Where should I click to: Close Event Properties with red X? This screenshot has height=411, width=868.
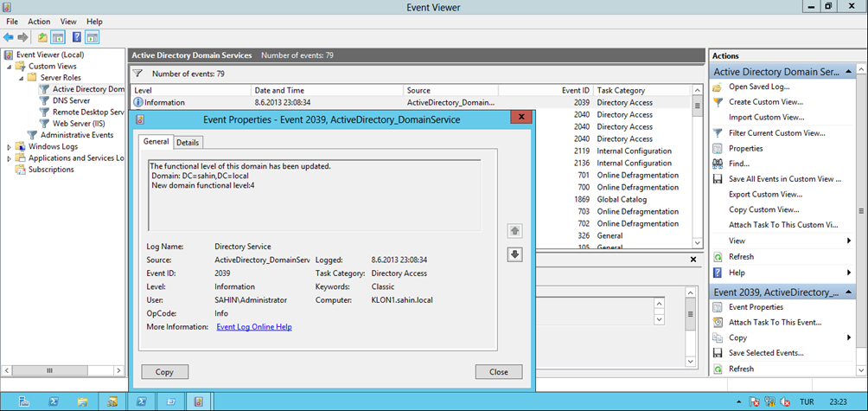(521, 118)
